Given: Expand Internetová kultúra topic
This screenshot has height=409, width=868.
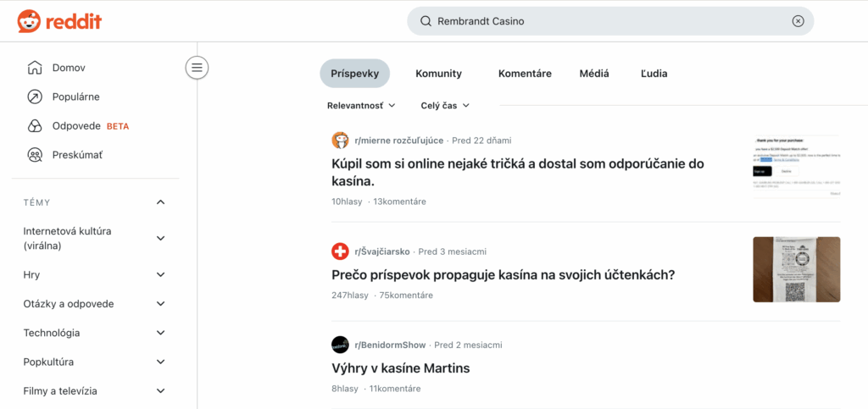Looking at the screenshot, I should click(161, 238).
